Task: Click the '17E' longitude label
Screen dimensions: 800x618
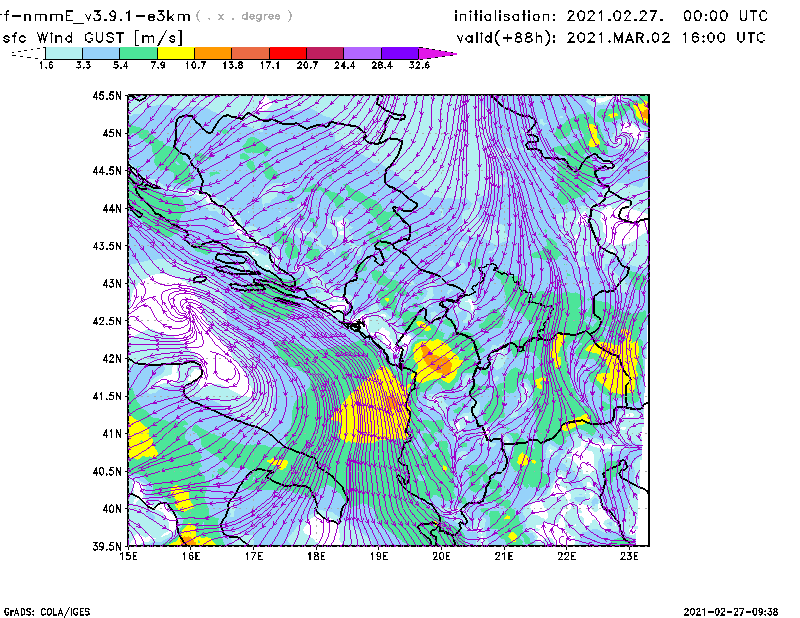Action: click(x=254, y=556)
